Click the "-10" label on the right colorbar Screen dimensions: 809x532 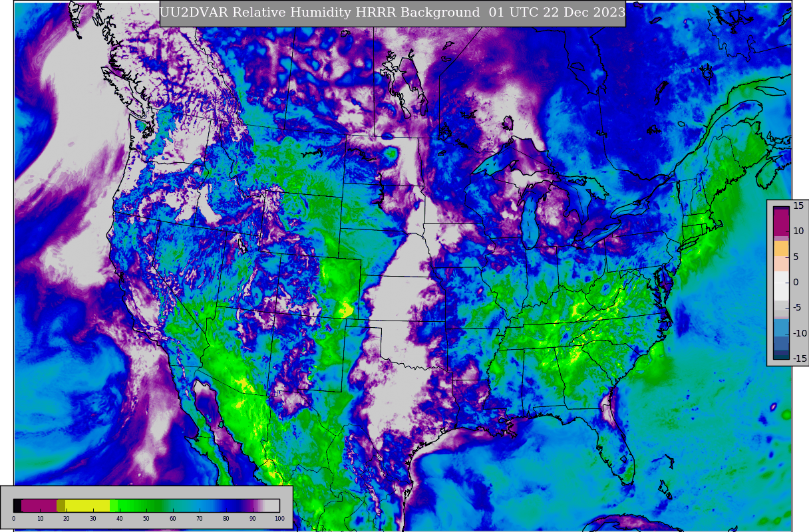pos(800,333)
